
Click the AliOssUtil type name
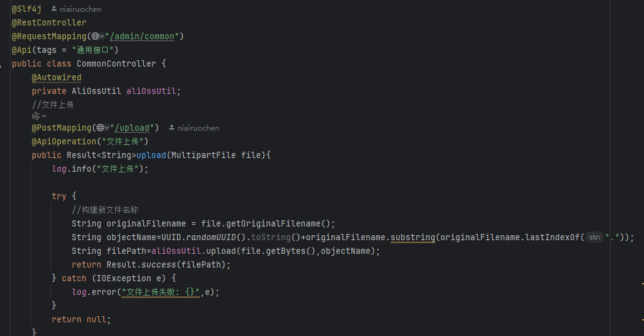(97, 91)
